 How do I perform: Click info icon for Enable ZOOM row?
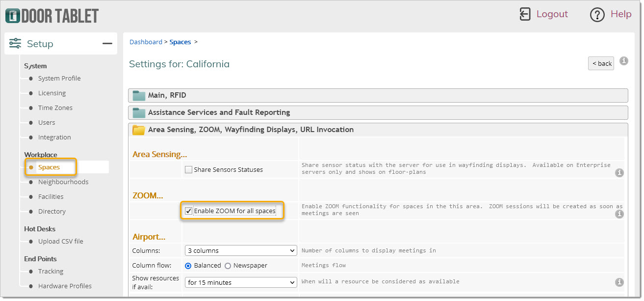(x=619, y=214)
